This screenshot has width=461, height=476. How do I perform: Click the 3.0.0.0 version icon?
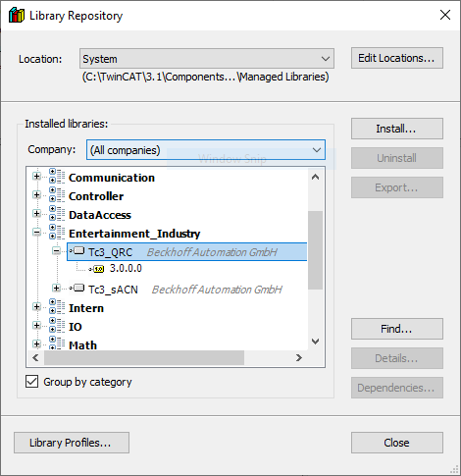click(x=97, y=269)
